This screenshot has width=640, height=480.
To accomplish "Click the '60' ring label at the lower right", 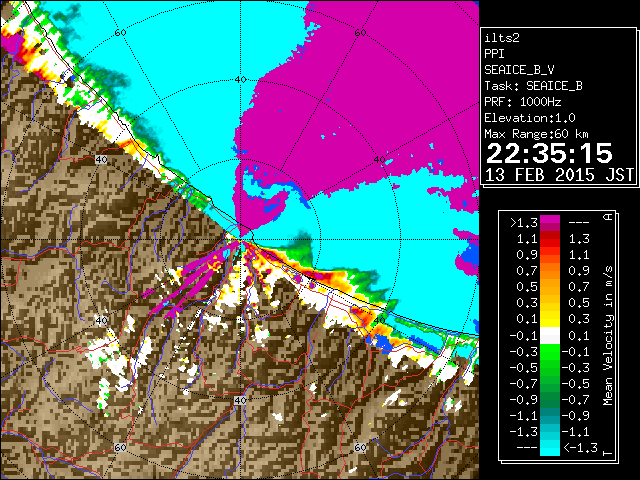I will [360, 447].
